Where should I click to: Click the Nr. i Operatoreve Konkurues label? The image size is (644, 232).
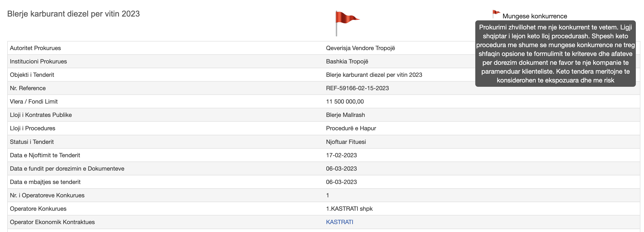point(47,195)
